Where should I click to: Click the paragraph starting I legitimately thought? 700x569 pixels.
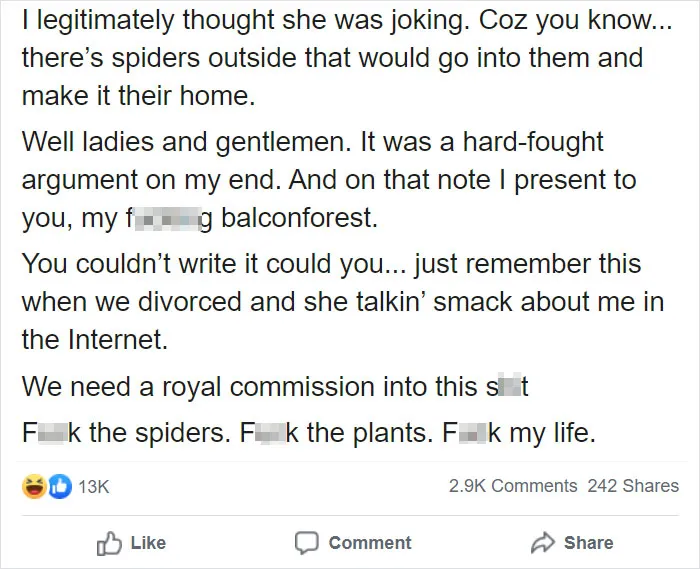click(x=346, y=58)
